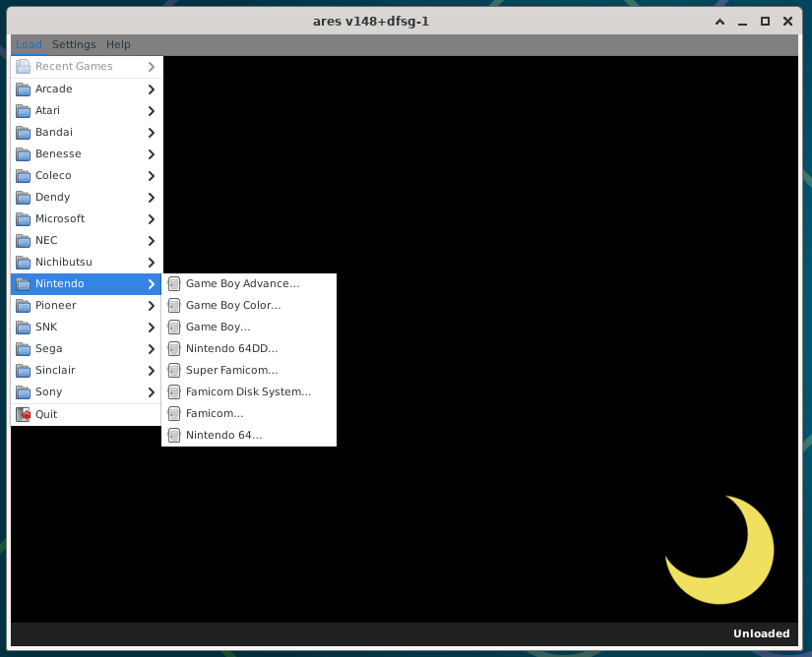Click the Famicom Disk System icon
The height and width of the screenshot is (657, 812).
(x=174, y=392)
